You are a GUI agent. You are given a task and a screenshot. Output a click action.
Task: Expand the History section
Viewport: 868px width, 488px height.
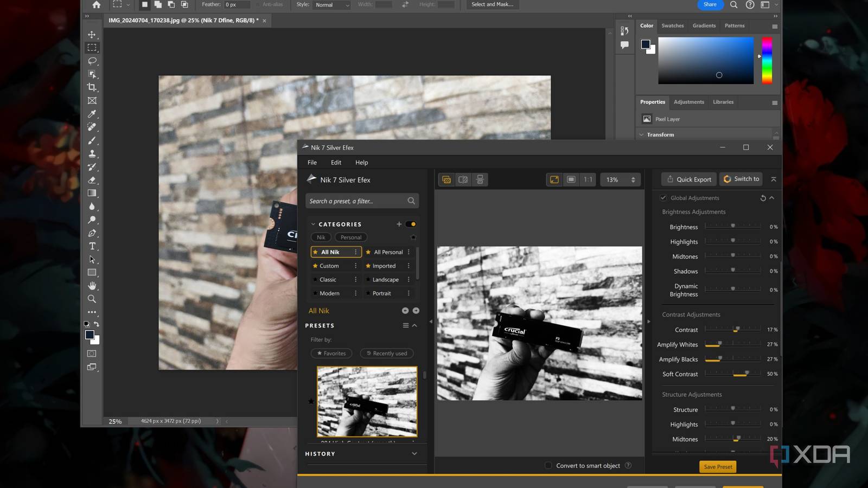pos(414,454)
